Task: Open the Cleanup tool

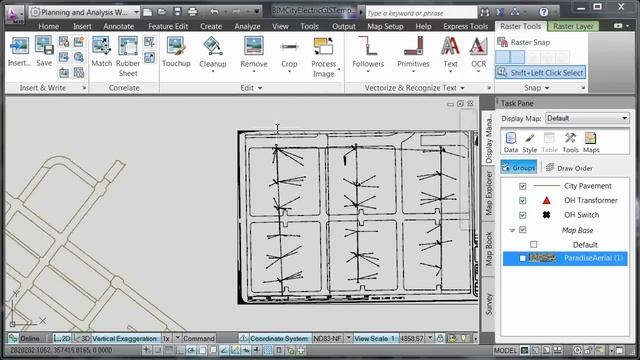Action: pos(213,46)
